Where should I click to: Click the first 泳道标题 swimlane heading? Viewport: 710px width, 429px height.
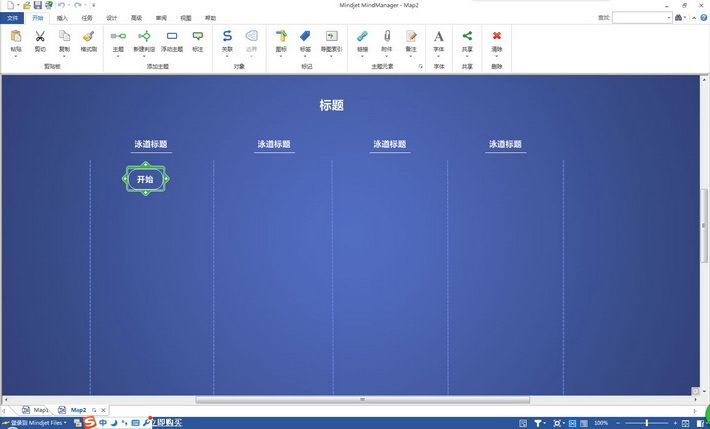coord(151,144)
